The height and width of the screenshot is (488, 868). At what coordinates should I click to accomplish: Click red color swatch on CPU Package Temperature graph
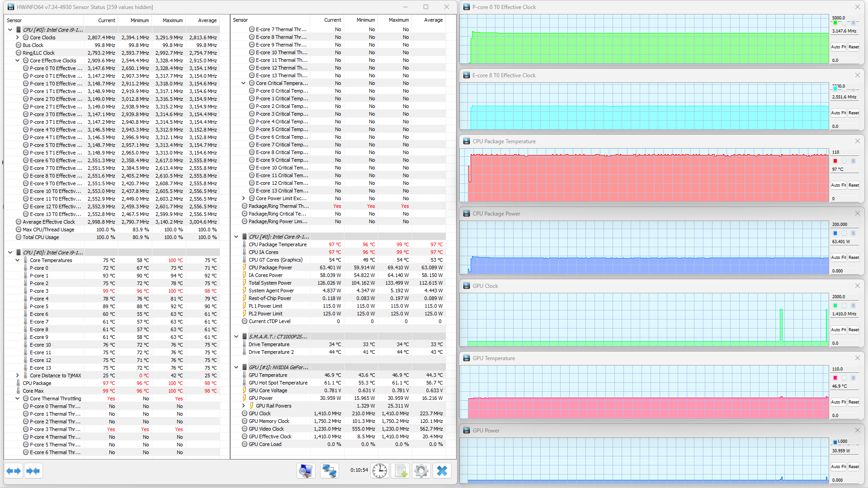coord(835,161)
